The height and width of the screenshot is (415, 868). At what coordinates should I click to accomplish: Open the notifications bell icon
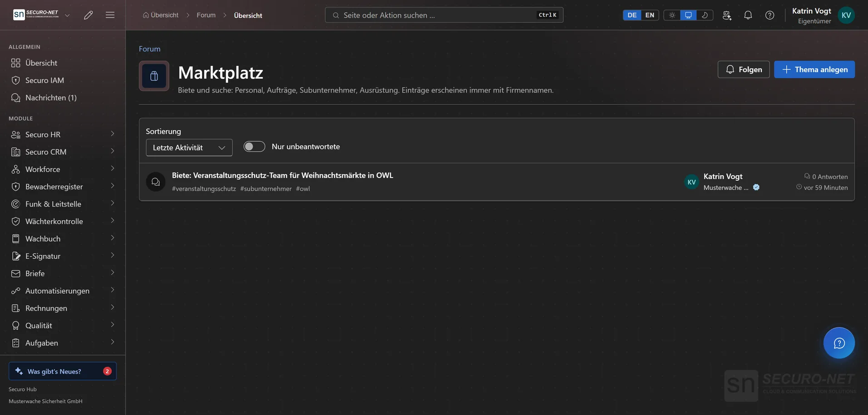click(x=748, y=15)
